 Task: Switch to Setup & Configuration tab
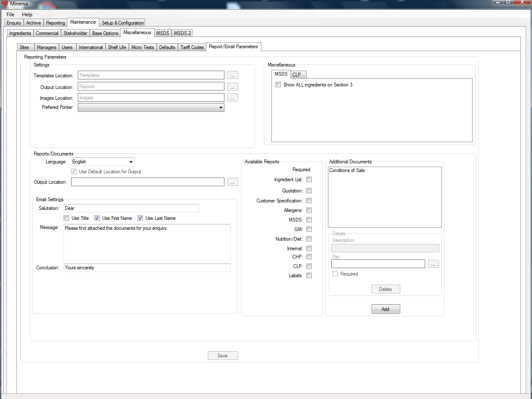coord(123,23)
